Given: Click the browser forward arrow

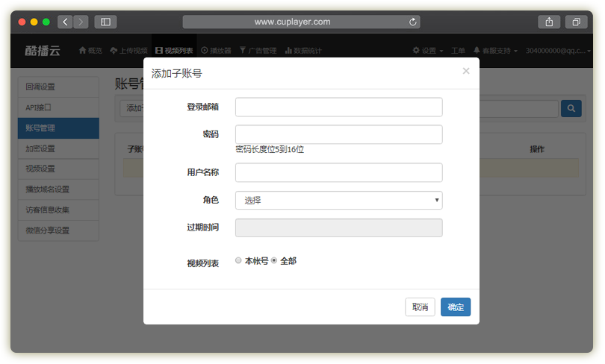Looking at the screenshot, I should tap(81, 22).
